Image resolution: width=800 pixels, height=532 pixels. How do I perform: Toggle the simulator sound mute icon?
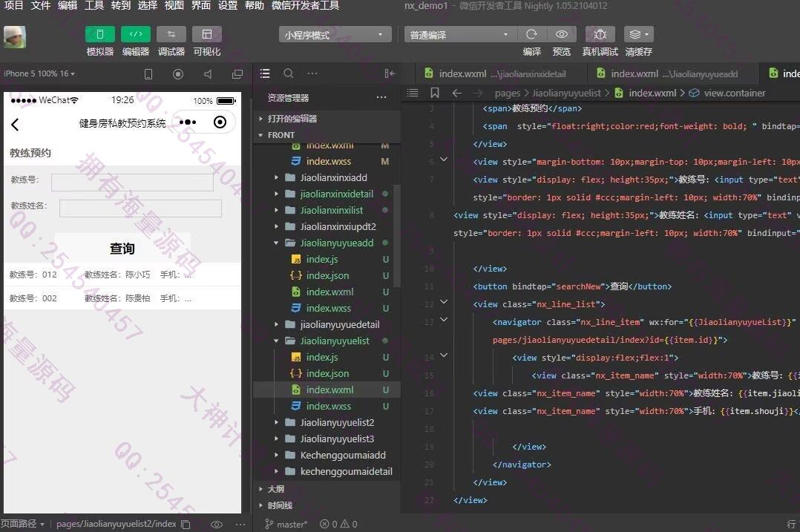pyautogui.click(x=208, y=74)
